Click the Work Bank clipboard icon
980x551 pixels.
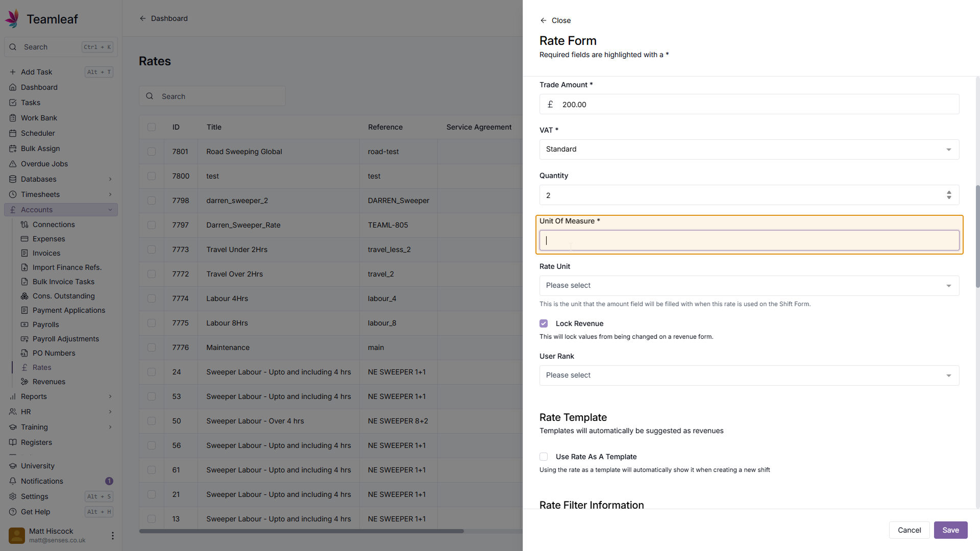point(13,118)
